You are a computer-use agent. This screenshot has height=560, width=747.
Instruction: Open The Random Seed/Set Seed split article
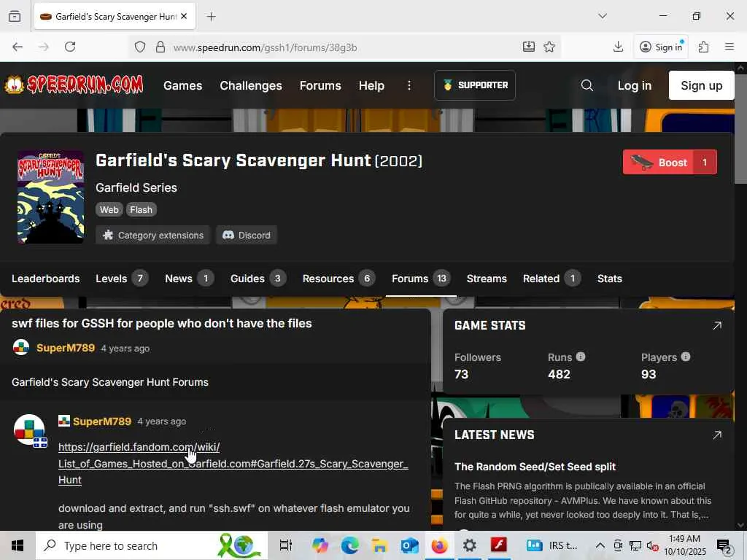(x=535, y=467)
